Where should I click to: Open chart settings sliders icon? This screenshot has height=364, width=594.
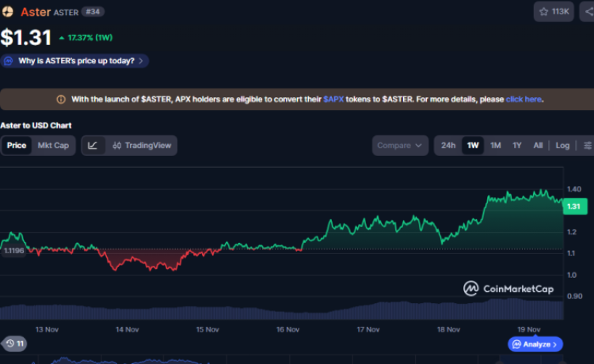coord(588,146)
